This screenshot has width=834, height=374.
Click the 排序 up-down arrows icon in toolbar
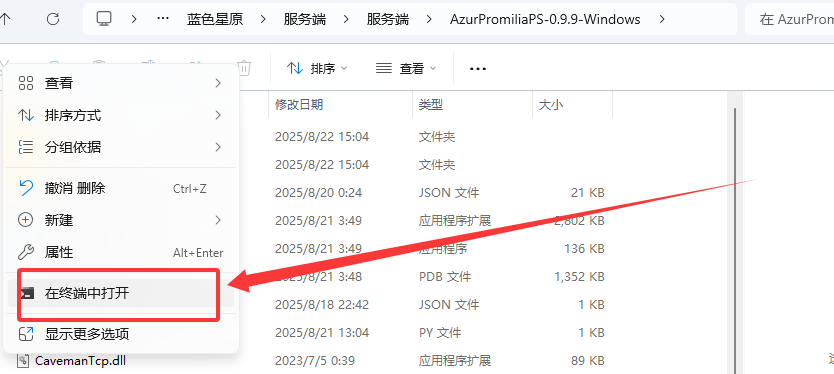(x=294, y=68)
